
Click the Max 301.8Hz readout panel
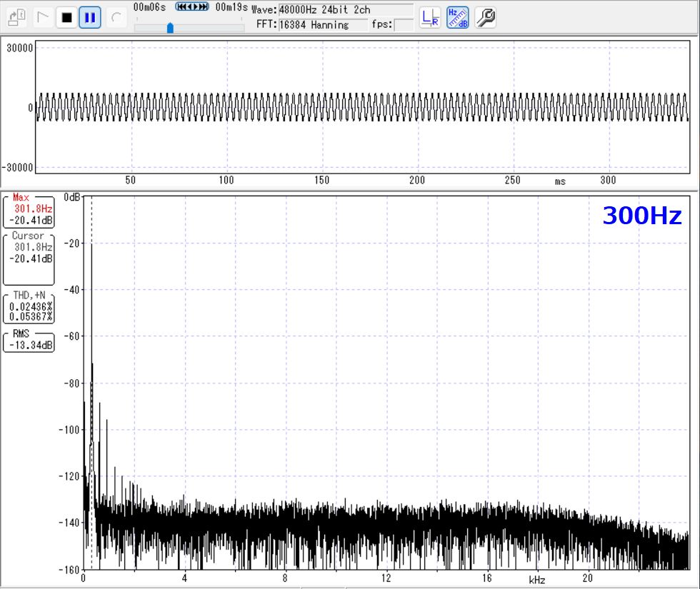pyautogui.click(x=29, y=211)
